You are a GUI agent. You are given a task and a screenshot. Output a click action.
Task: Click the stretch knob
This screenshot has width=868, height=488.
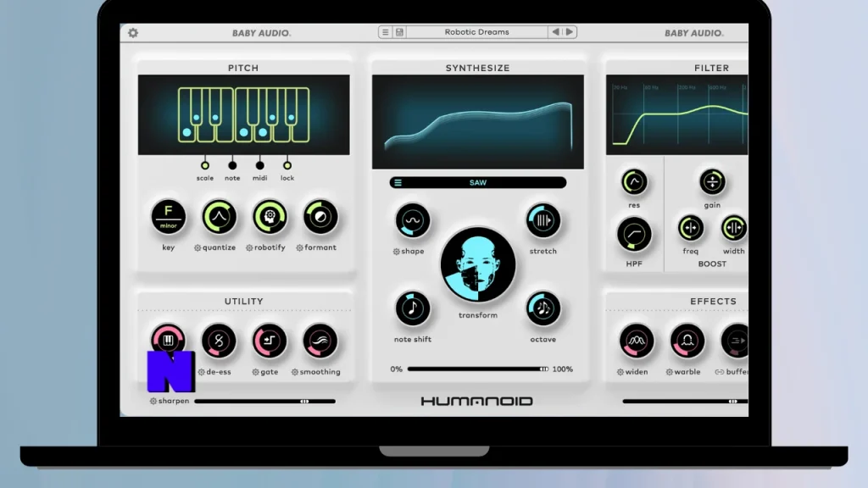coord(543,220)
